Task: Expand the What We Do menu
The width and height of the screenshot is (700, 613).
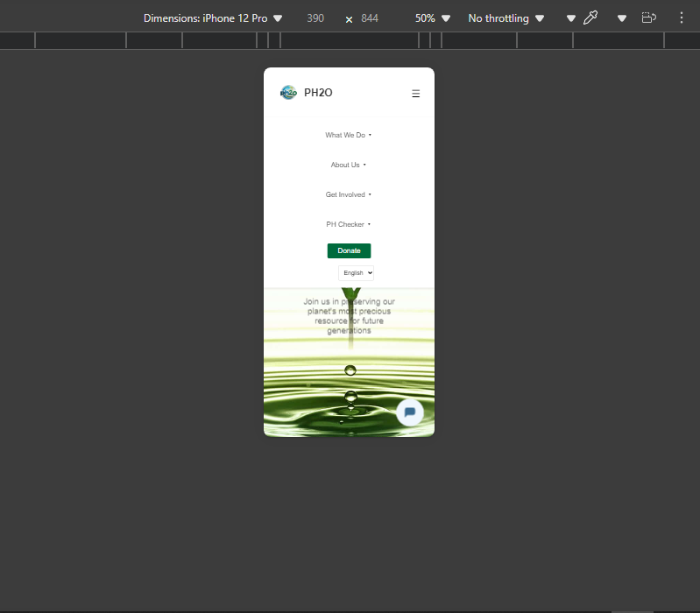Action: [348, 135]
